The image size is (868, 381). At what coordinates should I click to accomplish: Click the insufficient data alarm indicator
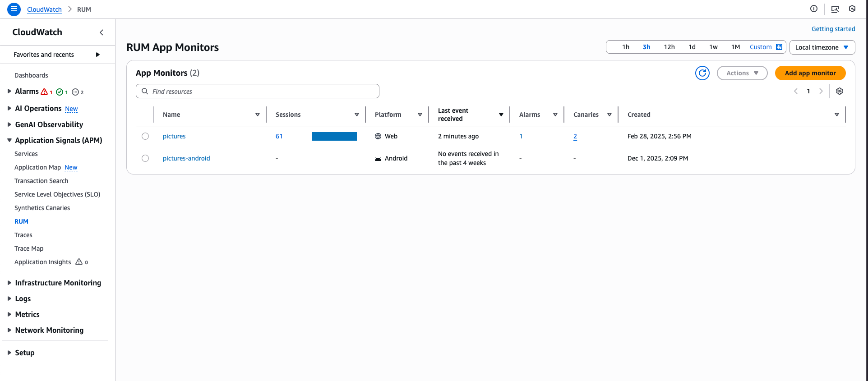tap(75, 92)
